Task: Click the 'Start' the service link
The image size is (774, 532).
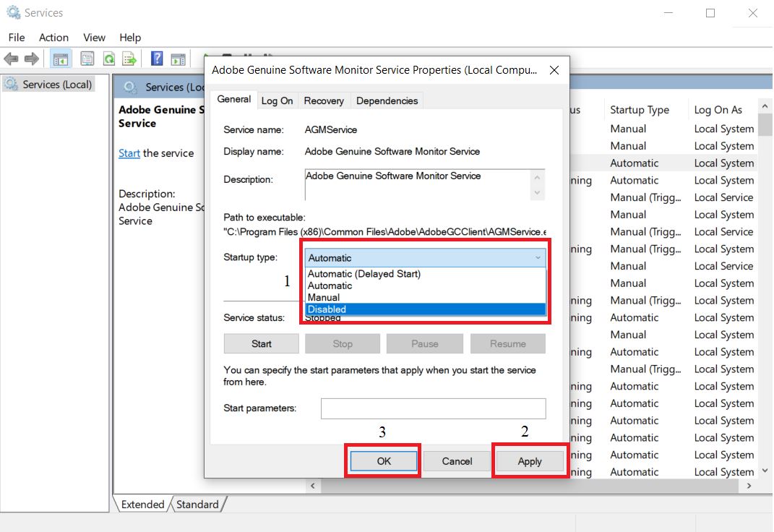Action: (x=129, y=153)
